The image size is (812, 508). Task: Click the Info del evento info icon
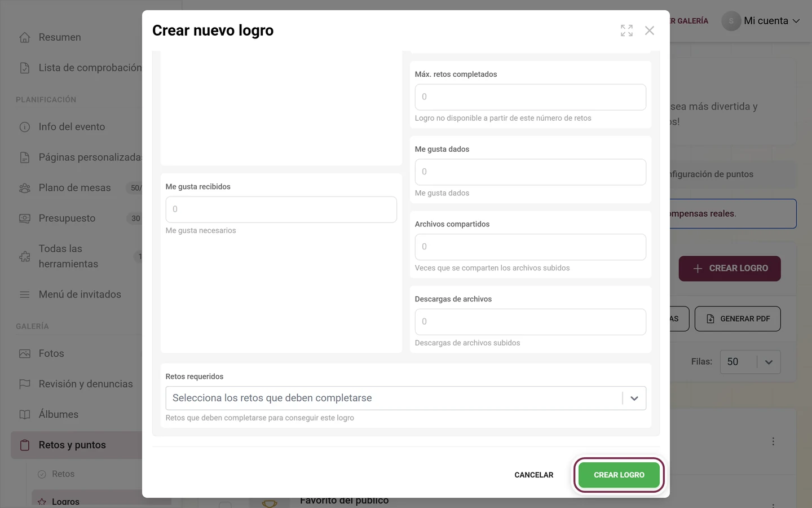coord(25,127)
